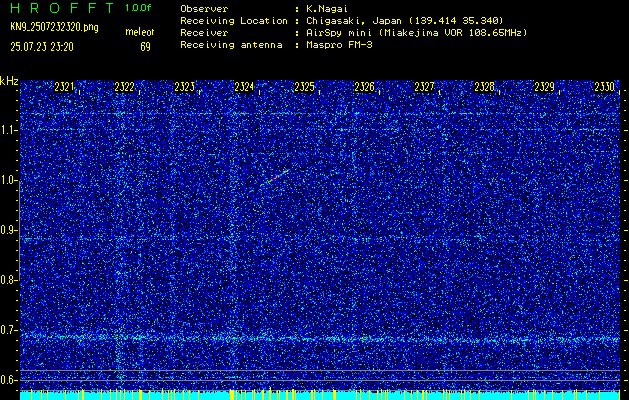Click the 2326 time marker

tap(364, 87)
